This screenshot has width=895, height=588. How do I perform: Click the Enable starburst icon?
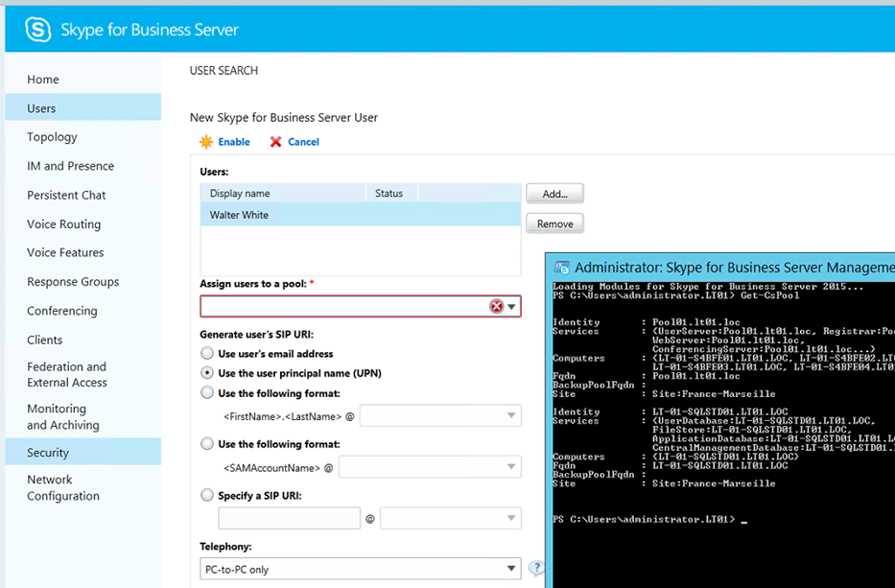206,142
